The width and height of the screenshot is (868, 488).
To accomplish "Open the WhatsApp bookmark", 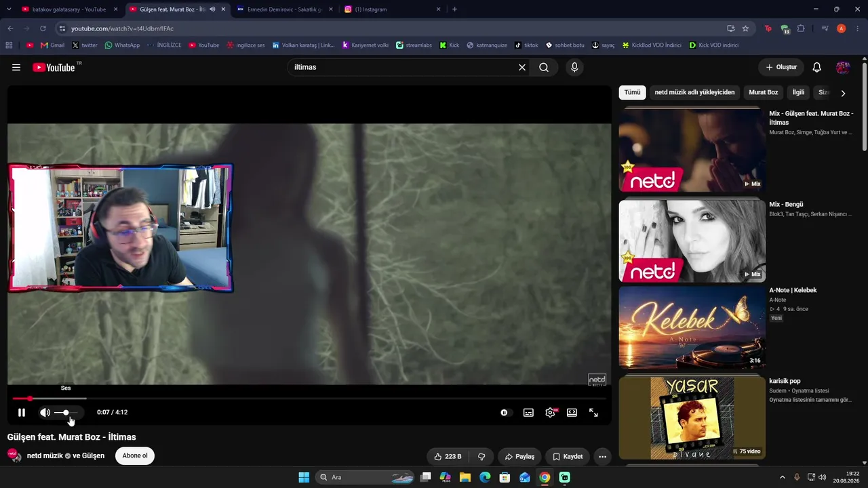I will coord(122,45).
